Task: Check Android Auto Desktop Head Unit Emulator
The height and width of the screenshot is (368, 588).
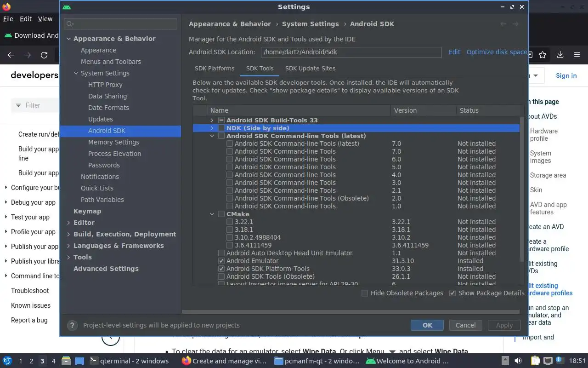Action: 221,253
